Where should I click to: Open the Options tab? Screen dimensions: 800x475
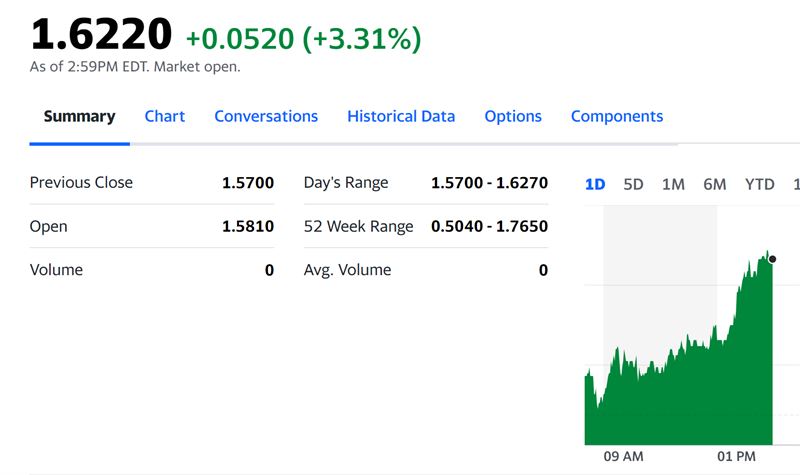[513, 116]
